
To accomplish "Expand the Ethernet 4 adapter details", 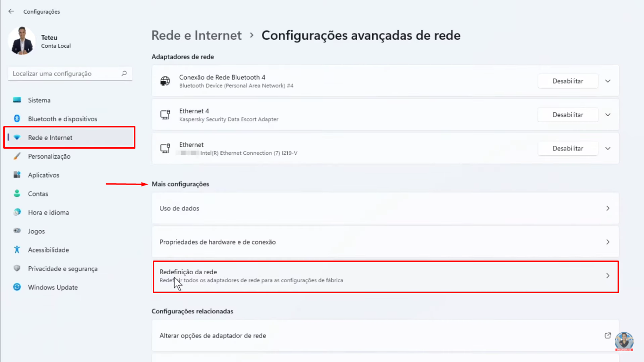I will pos(608,115).
